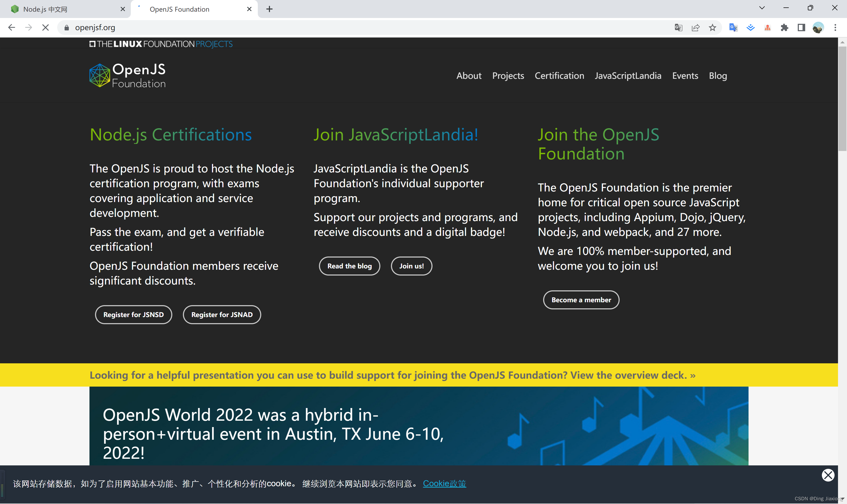Click the Read the blog button

(x=349, y=266)
